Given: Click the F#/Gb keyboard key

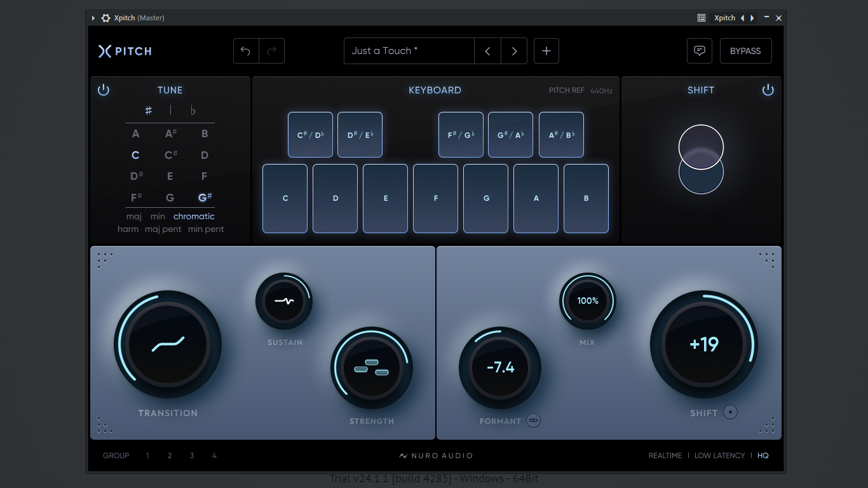Looking at the screenshot, I should 461,135.
